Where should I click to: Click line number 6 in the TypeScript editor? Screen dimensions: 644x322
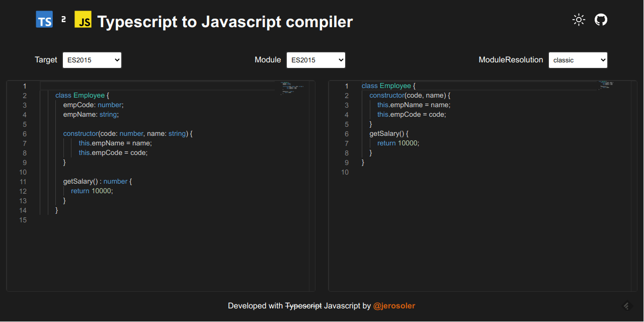tap(24, 134)
